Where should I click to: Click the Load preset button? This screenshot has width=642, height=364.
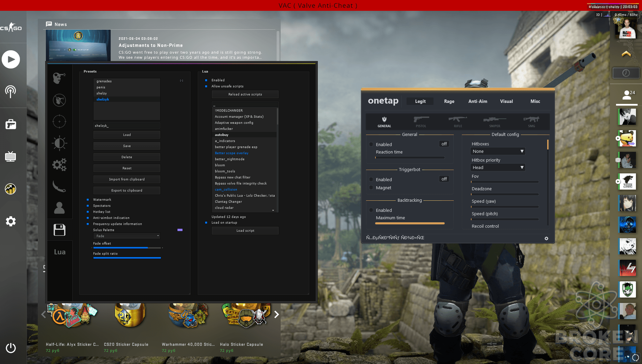pos(127,135)
